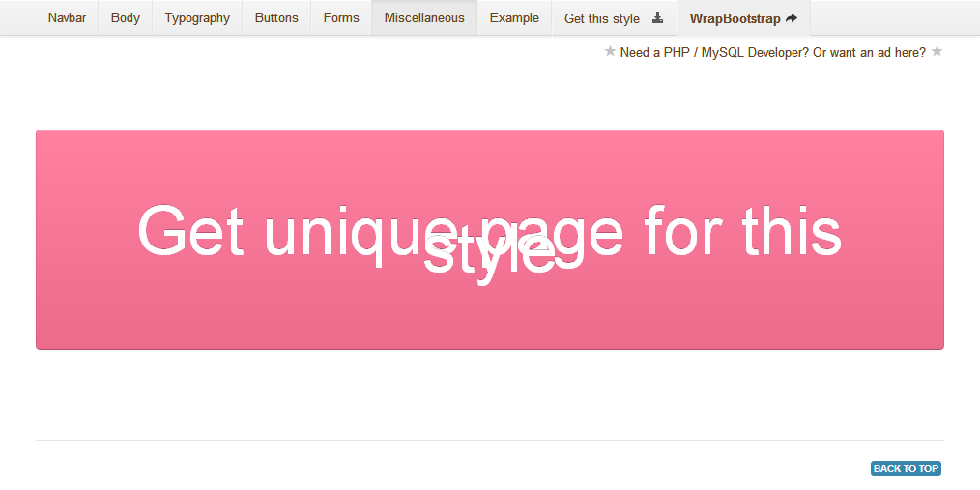The height and width of the screenshot is (490, 980).
Task: Click the star icon right of the ad text
Action: click(x=937, y=52)
